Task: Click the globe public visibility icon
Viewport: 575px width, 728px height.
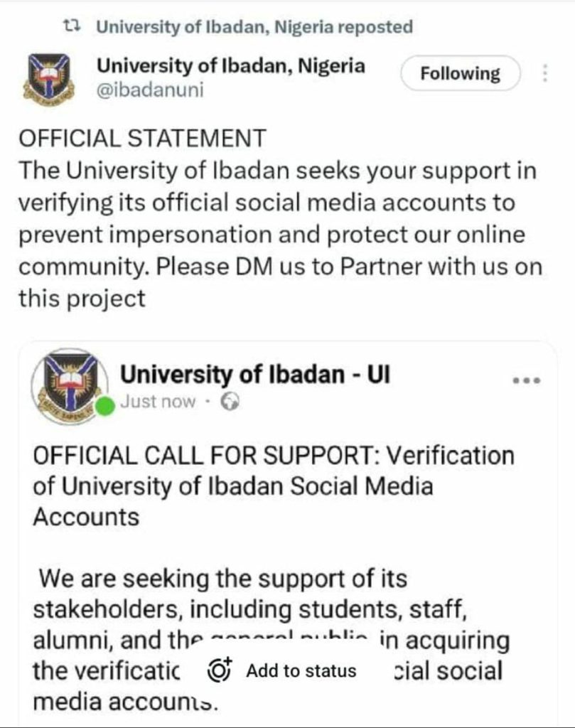Action: point(230,402)
